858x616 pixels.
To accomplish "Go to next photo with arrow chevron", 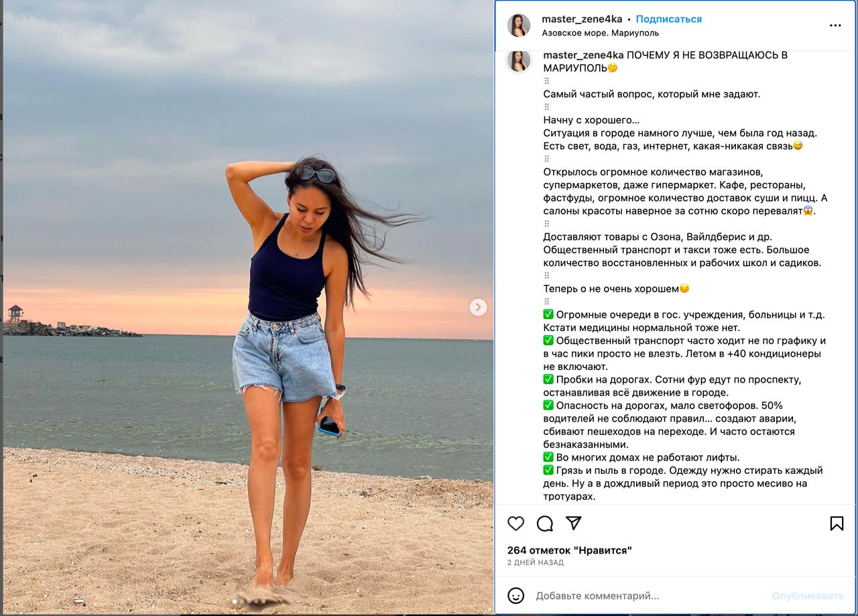I will click(478, 307).
